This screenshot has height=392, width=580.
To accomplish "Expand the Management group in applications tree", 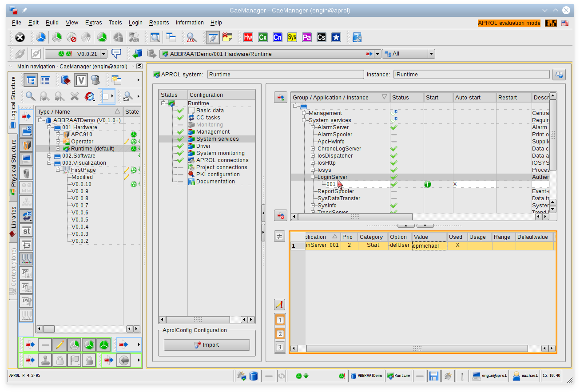I will 304,113.
